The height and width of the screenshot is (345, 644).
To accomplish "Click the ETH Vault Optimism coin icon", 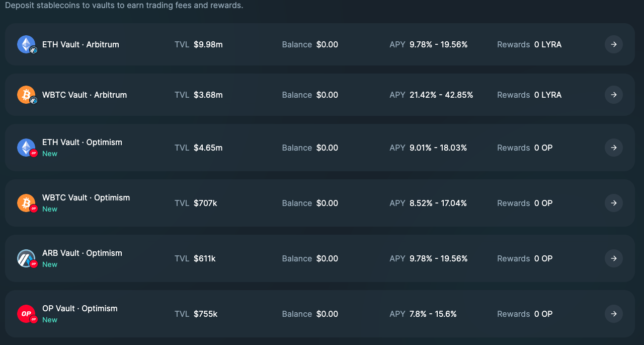I will tap(26, 148).
